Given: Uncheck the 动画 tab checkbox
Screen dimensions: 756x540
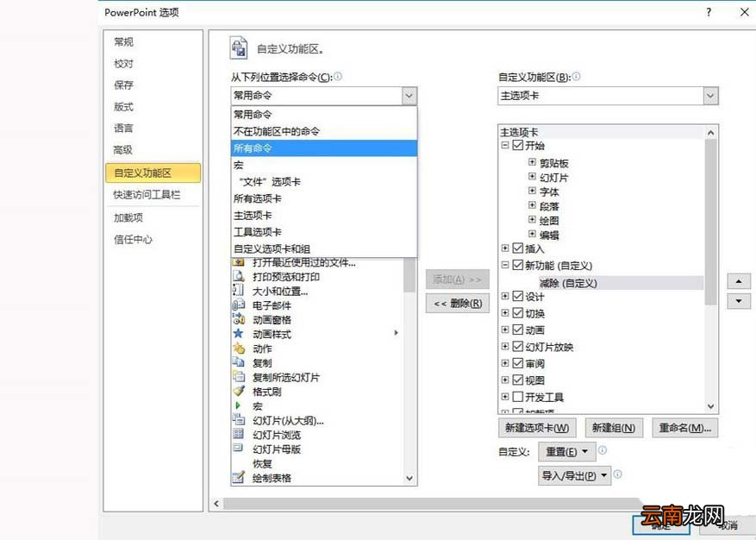Looking at the screenshot, I should click(x=518, y=330).
